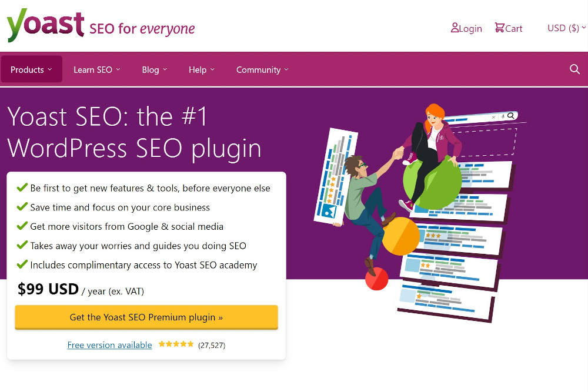Click 'Save time and focus on your core business'
The height and width of the screenshot is (392, 588).
(x=120, y=207)
